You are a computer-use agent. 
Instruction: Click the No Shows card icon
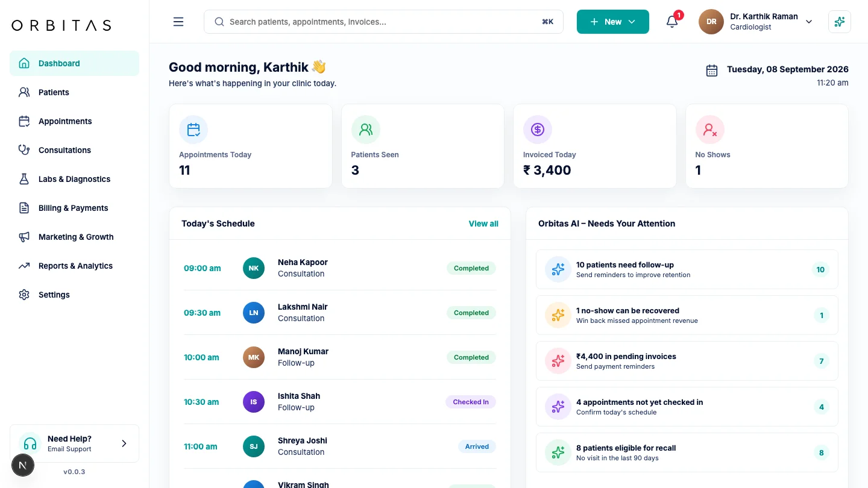[x=710, y=130]
